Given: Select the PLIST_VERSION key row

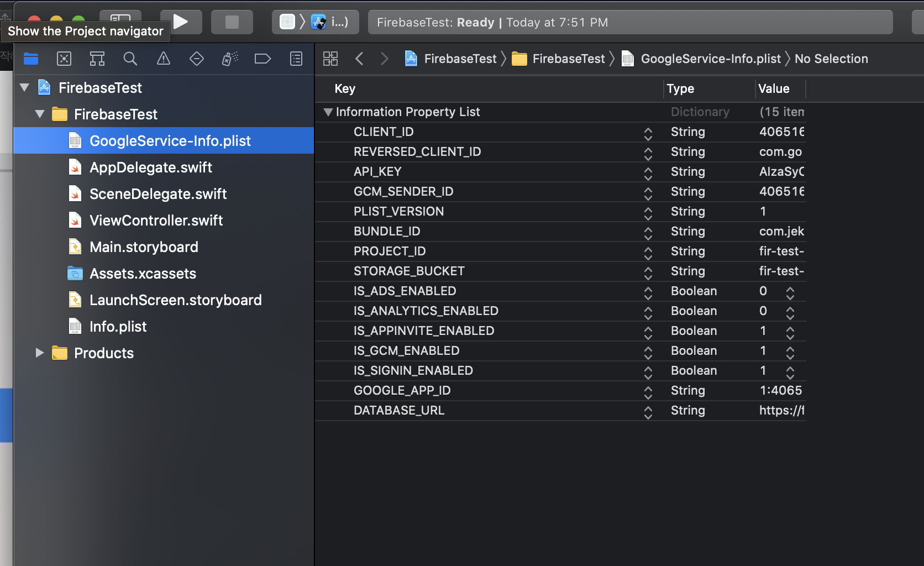Looking at the screenshot, I should tap(560, 211).
